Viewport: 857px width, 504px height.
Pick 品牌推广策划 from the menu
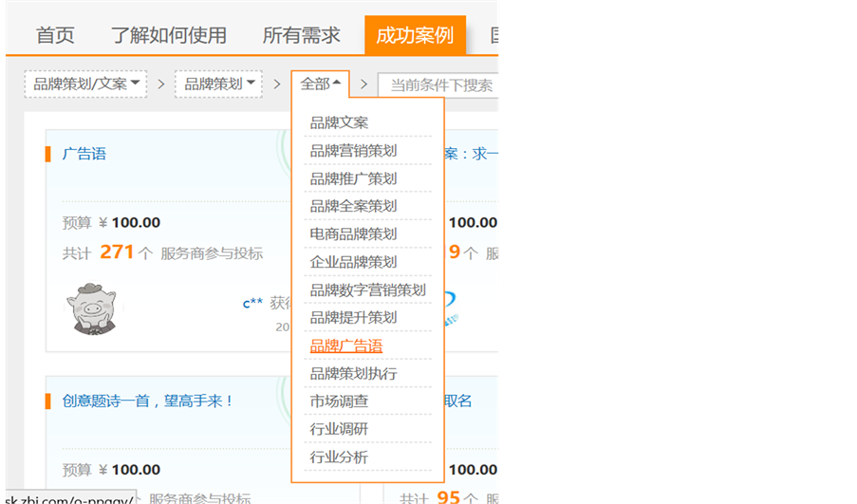pyautogui.click(x=353, y=178)
